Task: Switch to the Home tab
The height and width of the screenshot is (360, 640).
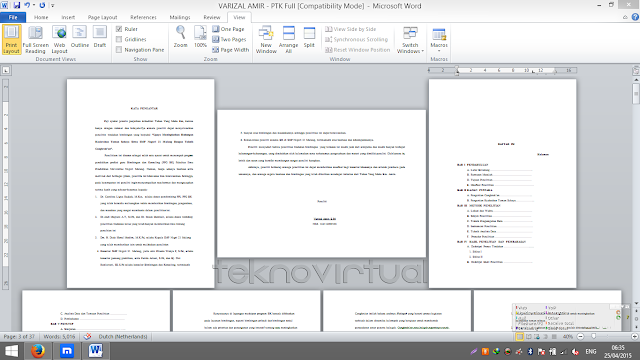Action: [x=41, y=17]
